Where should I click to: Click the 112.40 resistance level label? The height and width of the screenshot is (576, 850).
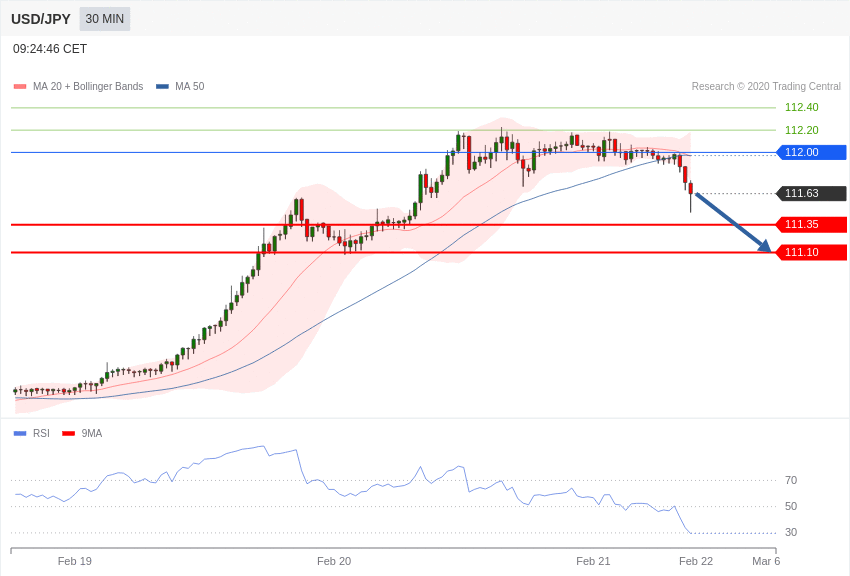802,107
